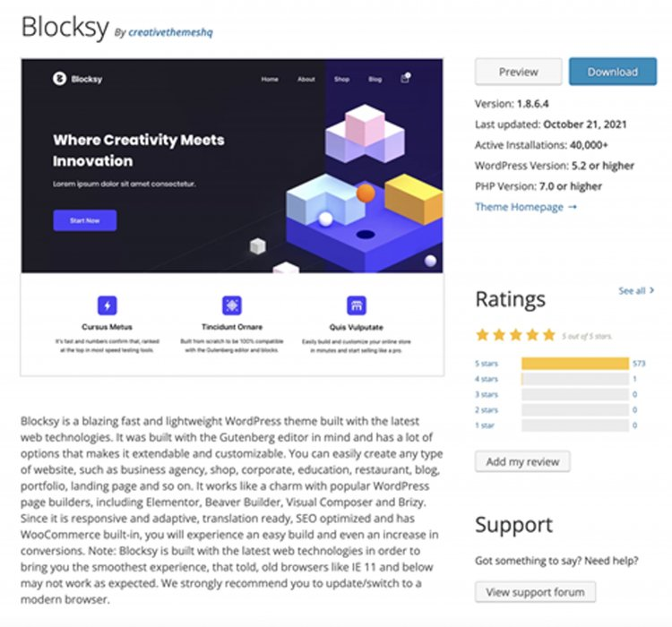Screen dimensions: 672x627
Task: Click the Tincidunt Ornare feature icon
Action: coord(232,305)
